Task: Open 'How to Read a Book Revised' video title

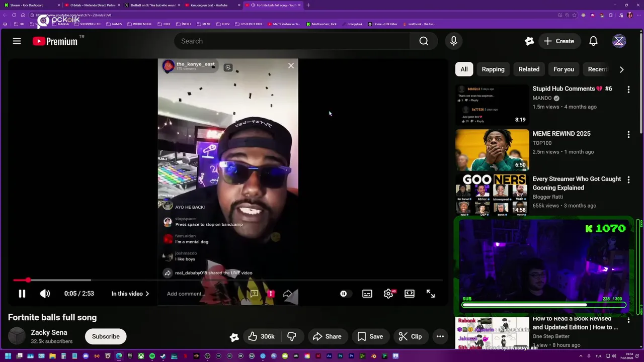Action: click(575, 323)
